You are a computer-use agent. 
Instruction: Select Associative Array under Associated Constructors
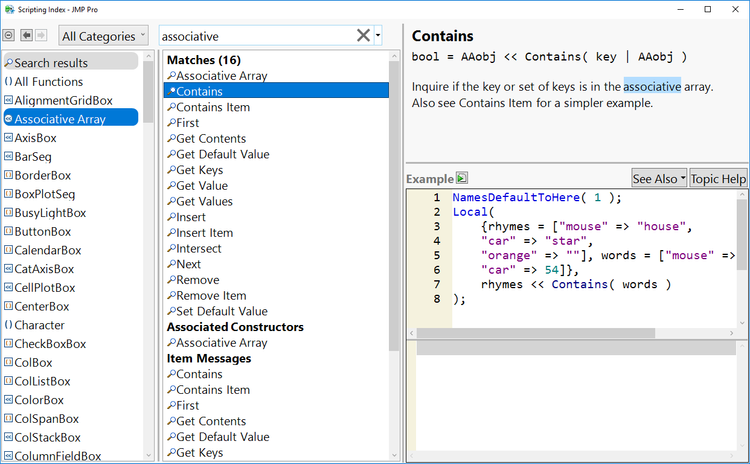221,343
